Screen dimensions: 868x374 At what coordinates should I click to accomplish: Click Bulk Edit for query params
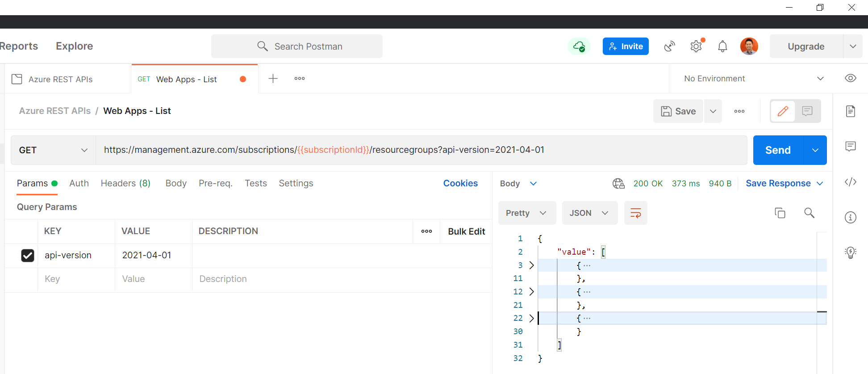click(466, 231)
